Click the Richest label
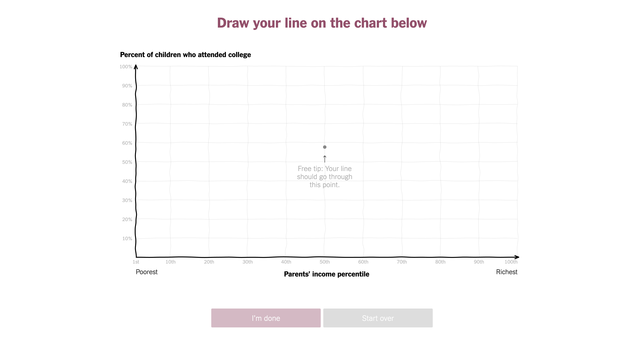Screen dimensions: 644x348 506,272
